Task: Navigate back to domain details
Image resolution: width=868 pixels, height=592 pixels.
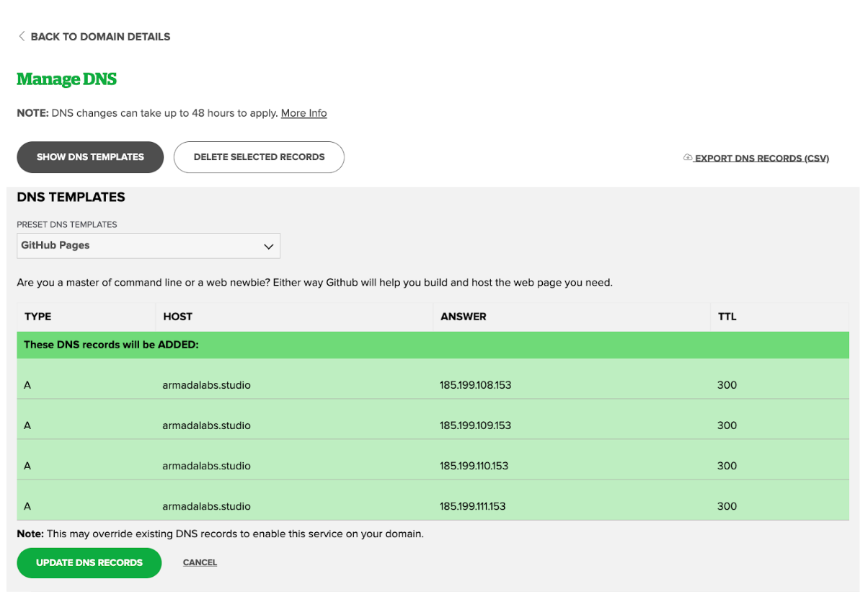Action: point(94,36)
